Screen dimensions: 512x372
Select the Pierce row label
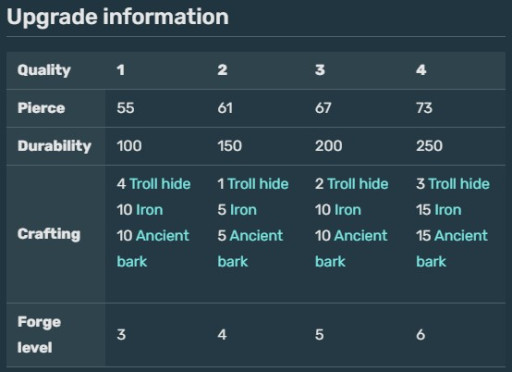(x=41, y=108)
